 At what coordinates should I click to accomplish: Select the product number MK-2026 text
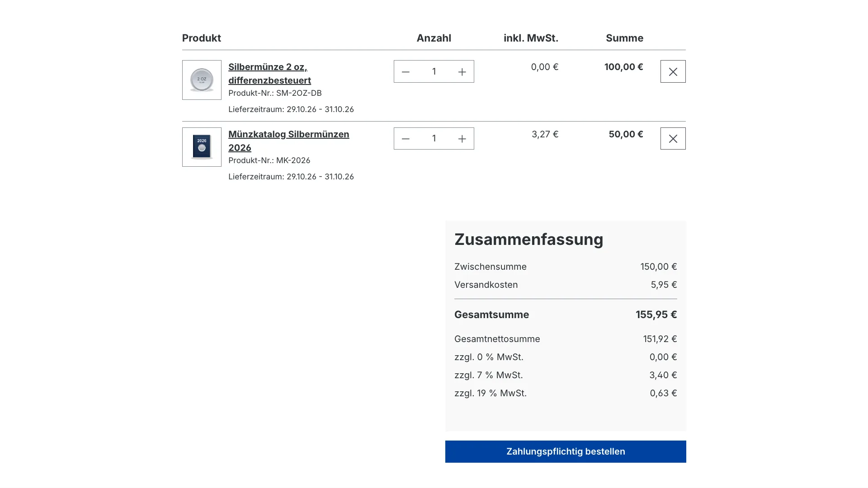(x=293, y=160)
